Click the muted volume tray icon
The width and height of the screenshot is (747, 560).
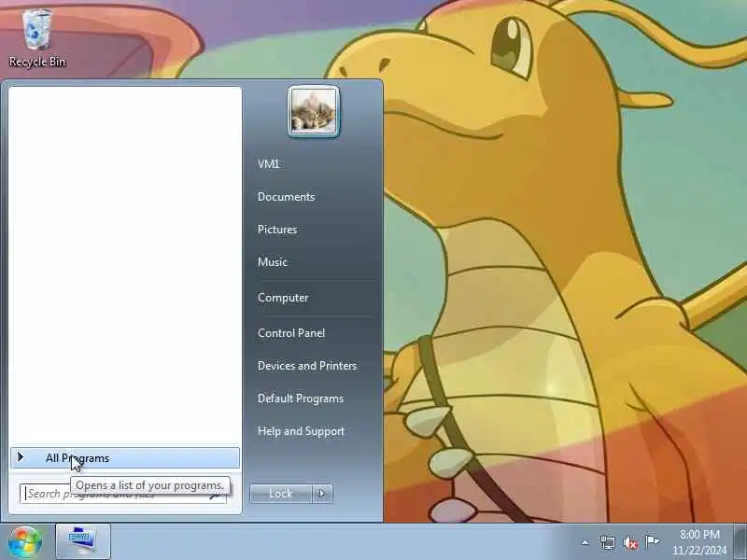(629, 542)
